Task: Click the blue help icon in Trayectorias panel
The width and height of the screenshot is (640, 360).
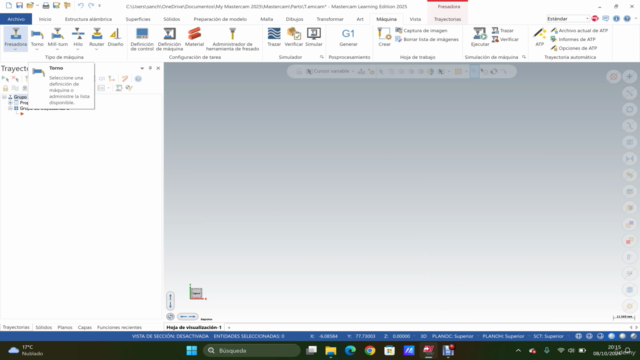Action: coord(138,78)
